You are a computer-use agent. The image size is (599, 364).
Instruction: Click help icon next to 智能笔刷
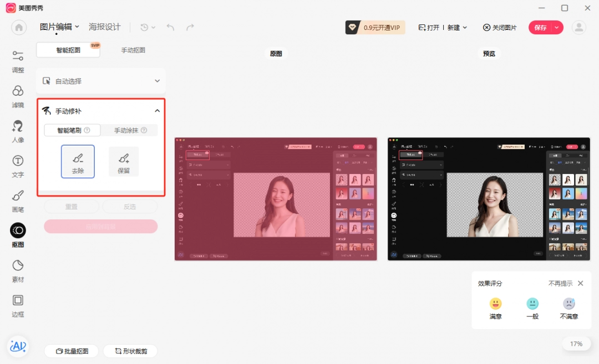pos(87,130)
